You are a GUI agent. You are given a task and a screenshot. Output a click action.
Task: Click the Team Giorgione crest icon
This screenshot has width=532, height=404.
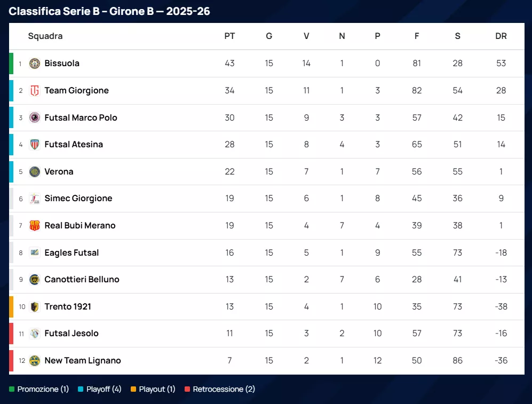click(35, 91)
